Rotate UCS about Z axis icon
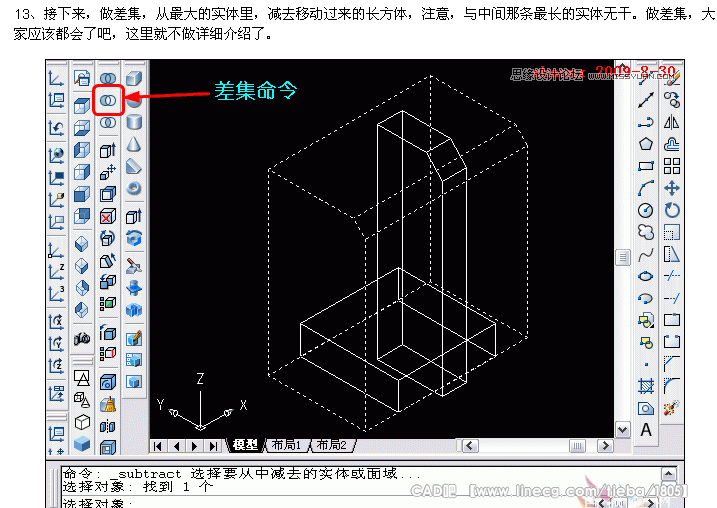The height and width of the screenshot is (508, 717). coord(56,365)
